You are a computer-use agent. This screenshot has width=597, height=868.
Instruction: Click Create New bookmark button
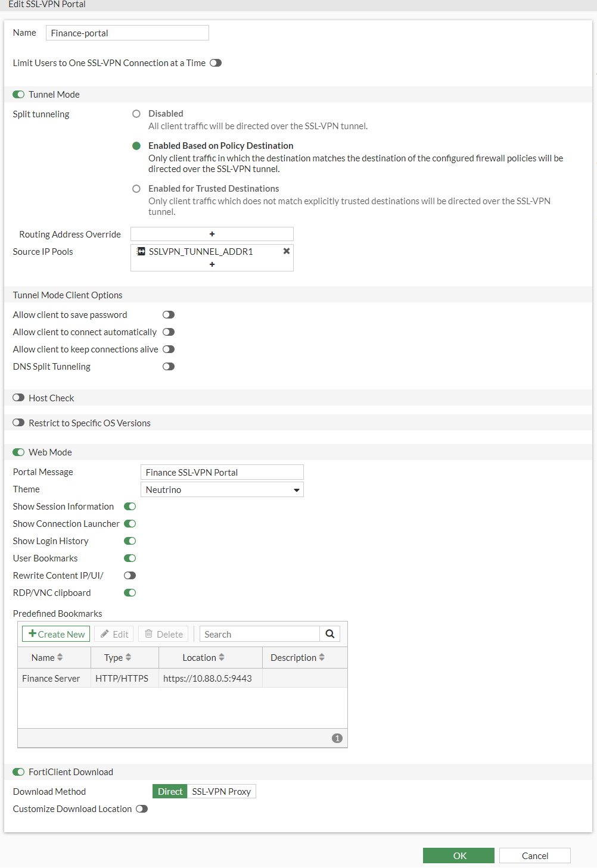pos(56,634)
